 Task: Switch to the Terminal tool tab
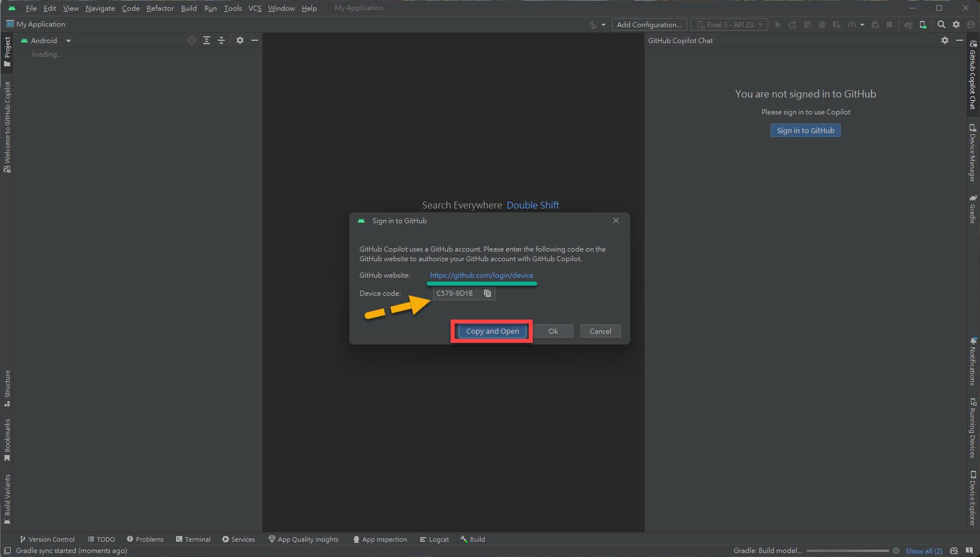(x=193, y=539)
